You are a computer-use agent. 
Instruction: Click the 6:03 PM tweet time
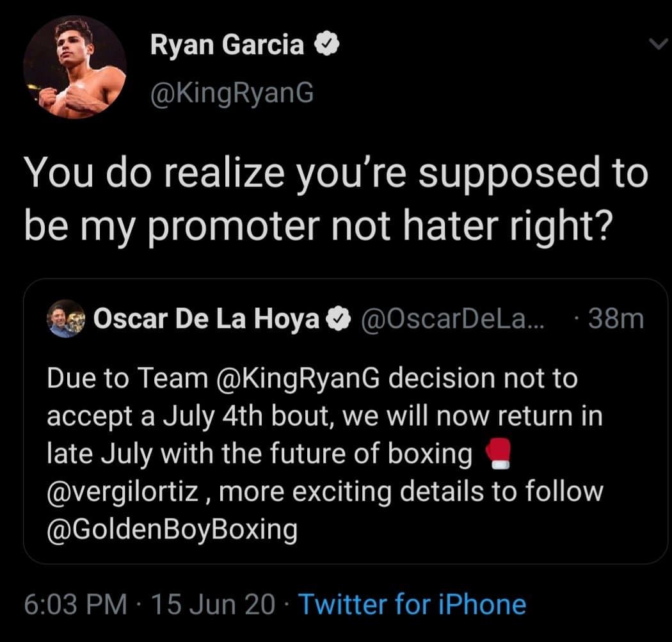(74, 604)
